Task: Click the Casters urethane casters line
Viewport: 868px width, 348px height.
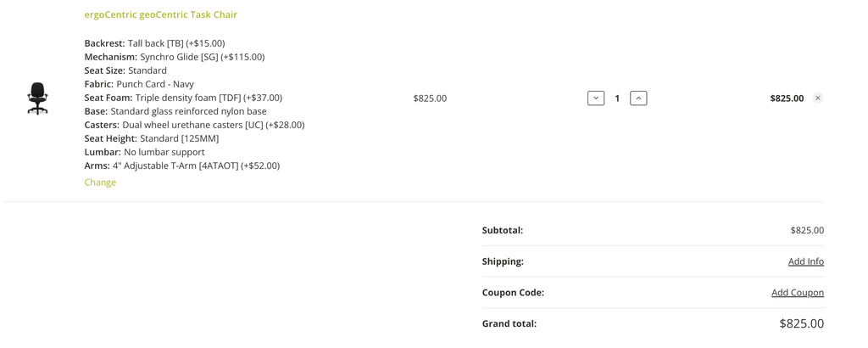Action: 194,126
